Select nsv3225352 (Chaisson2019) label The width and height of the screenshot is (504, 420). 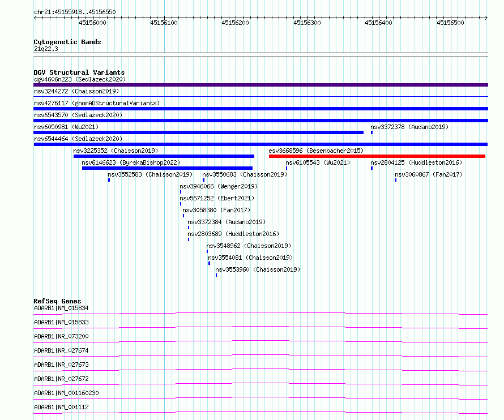[x=116, y=151]
